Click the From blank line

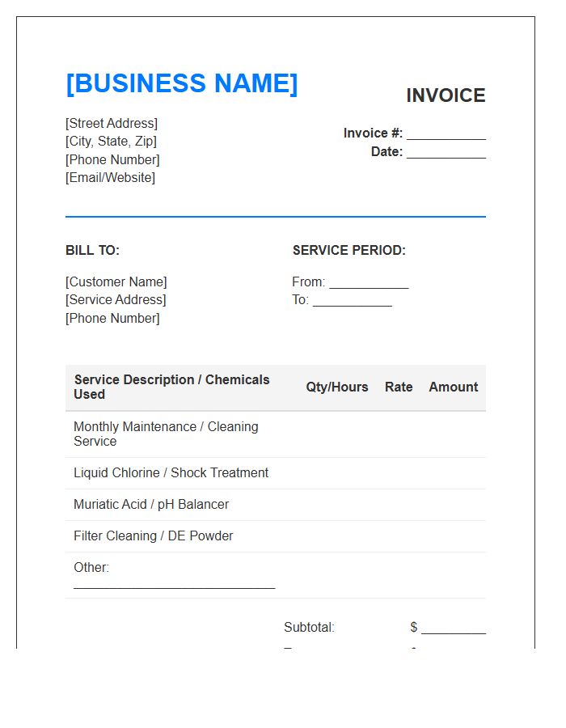370,284
